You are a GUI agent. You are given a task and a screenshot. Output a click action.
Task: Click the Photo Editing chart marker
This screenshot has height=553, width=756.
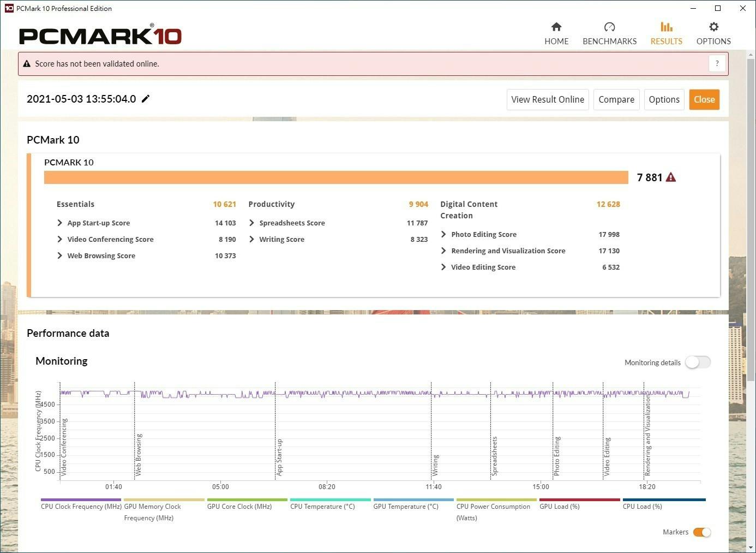[557, 456]
